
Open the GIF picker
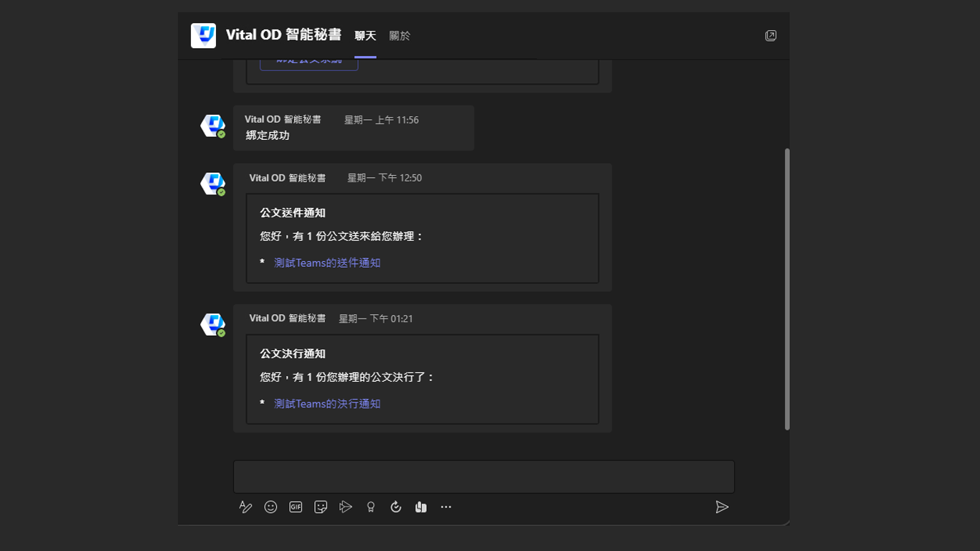(x=296, y=507)
